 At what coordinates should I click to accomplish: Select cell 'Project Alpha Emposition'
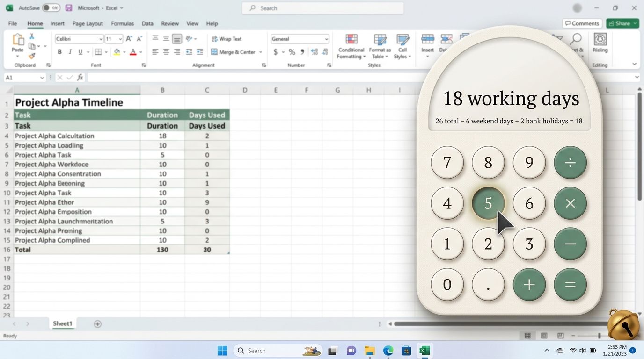77,212
